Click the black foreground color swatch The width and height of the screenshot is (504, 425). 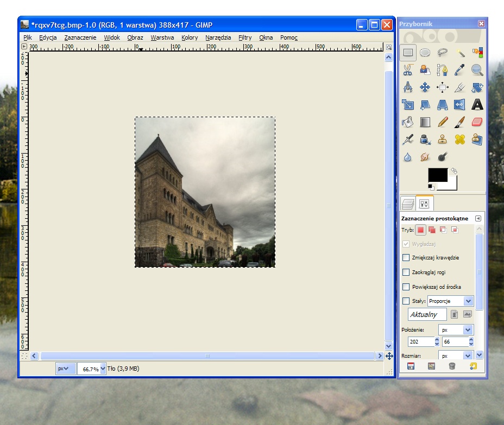(x=437, y=175)
